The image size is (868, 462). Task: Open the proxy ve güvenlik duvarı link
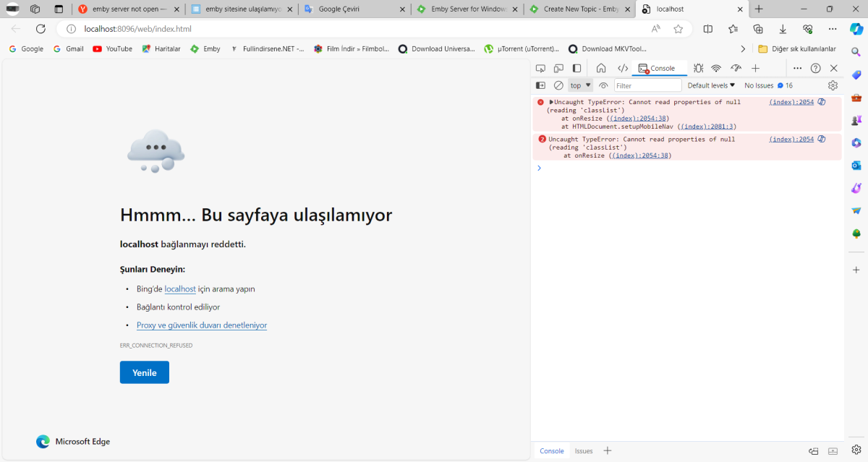pyautogui.click(x=201, y=325)
